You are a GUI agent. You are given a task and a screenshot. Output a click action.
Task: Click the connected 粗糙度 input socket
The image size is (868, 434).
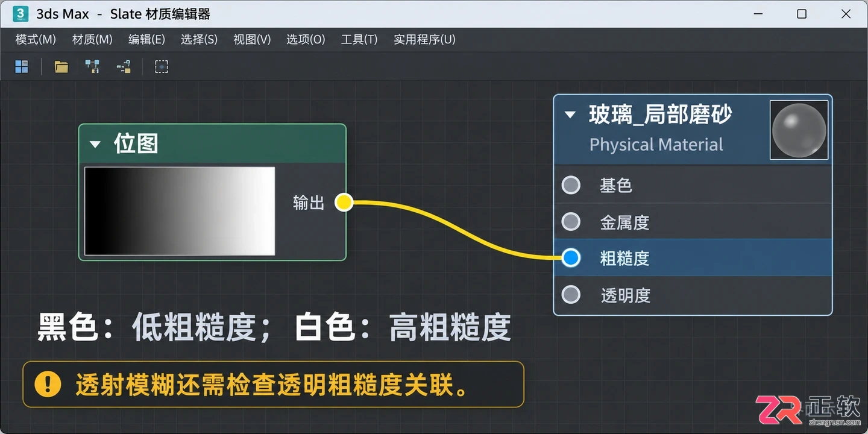(x=571, y=258)
